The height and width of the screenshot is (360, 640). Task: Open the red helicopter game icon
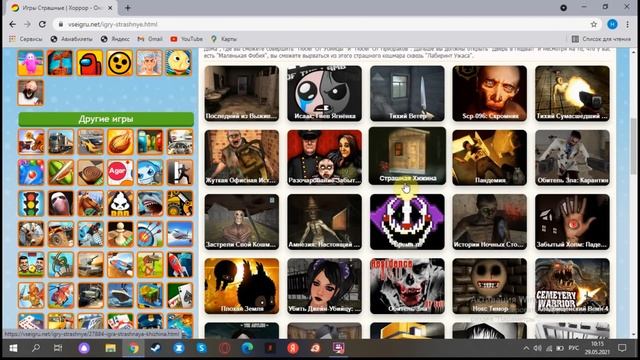point(60,296)
